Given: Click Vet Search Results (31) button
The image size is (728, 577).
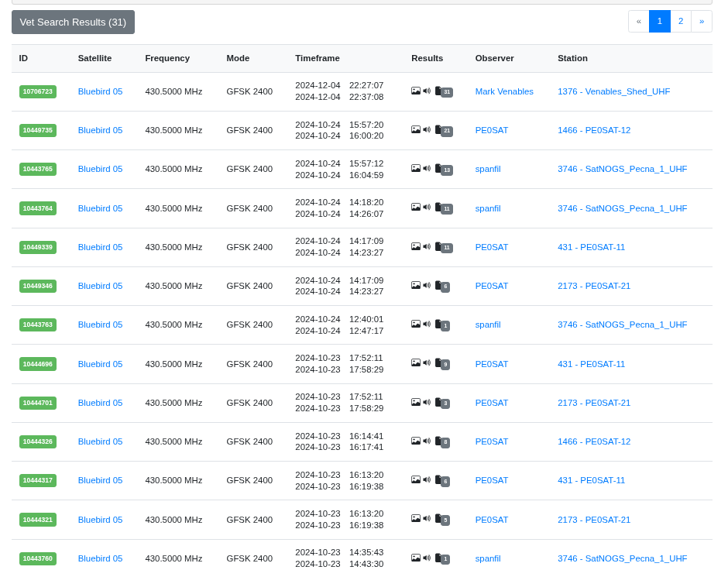Looking at the screenshot, I should click(73, 22).
